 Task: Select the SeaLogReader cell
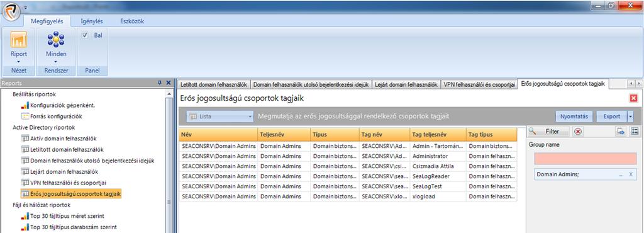[438, 176]
